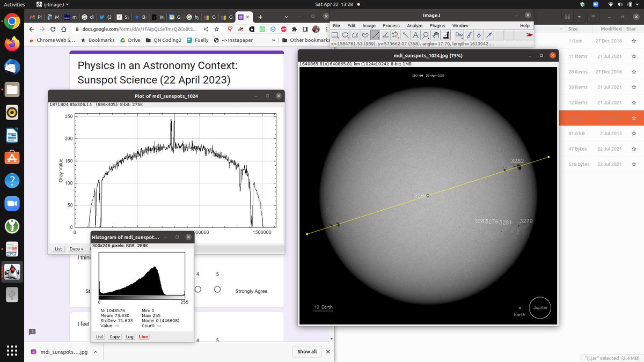The height and width of the screenshot is (362, 644).
Task: Open the Image menu in ImageJ
Action: click(369, 25)
